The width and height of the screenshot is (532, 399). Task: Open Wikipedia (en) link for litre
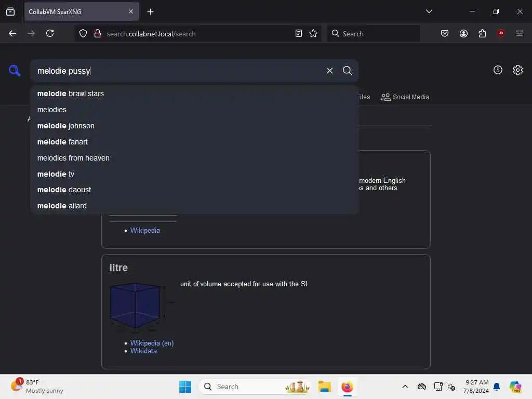[x=152, y=343]
